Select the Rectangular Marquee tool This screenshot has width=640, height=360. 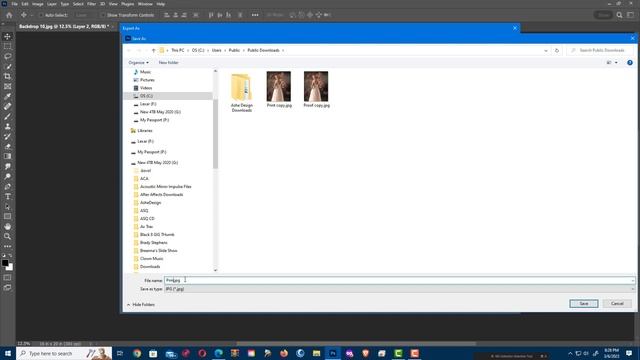[7, 46]
